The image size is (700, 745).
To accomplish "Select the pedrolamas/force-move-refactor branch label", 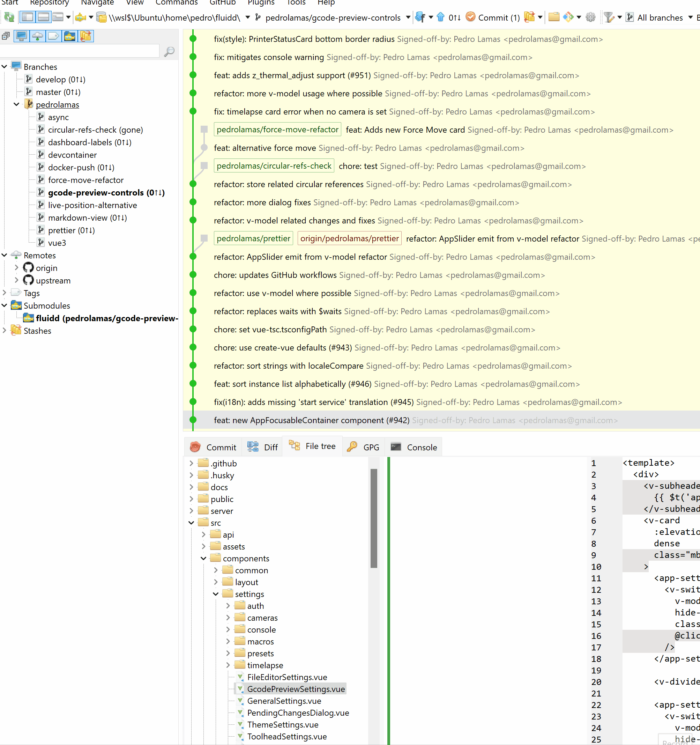I will pyautogui.click(x=277, y=129).
